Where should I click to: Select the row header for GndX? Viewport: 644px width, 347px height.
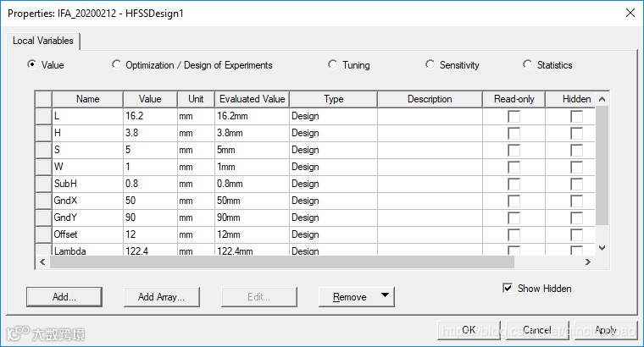point(43,201)
